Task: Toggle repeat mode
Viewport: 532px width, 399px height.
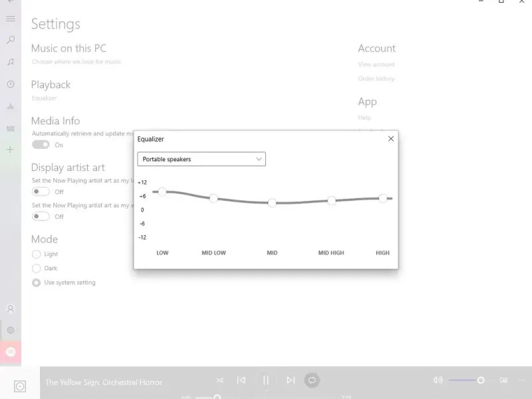Action: [x=312, y=380]
